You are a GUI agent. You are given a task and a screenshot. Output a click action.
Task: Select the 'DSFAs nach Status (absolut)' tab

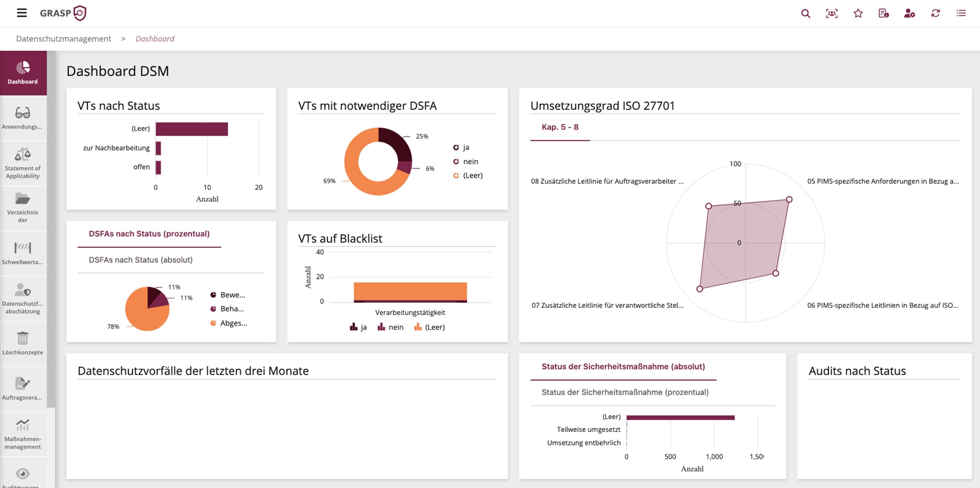[x=140, y=260]
